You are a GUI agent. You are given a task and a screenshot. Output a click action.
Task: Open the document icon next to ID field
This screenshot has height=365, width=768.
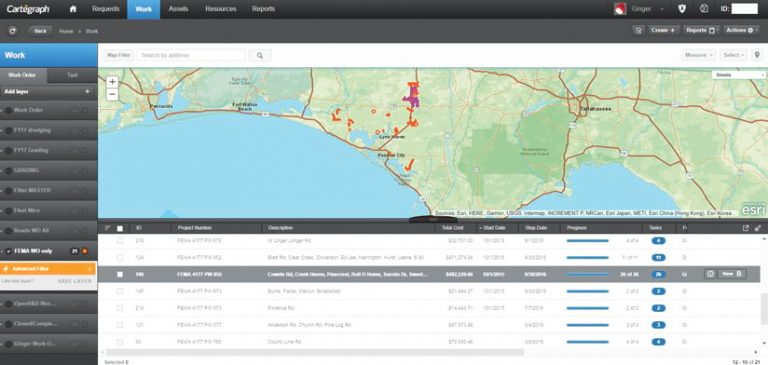(x=704, y=9)
